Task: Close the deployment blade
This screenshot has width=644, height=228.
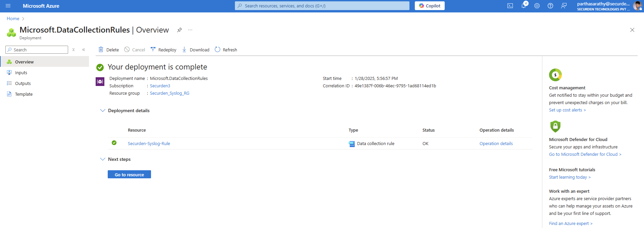Action: pos(632,30)
